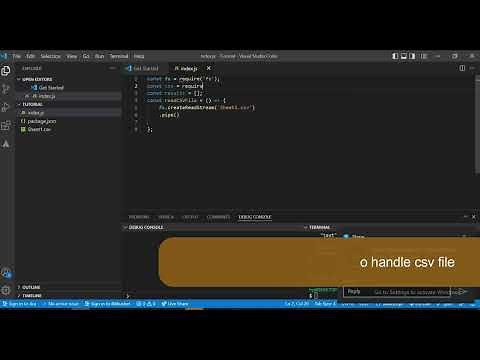Open the File menu
The height and width of the screenshot is (360, 480).
pyautogui.click(x=16, y=56)
